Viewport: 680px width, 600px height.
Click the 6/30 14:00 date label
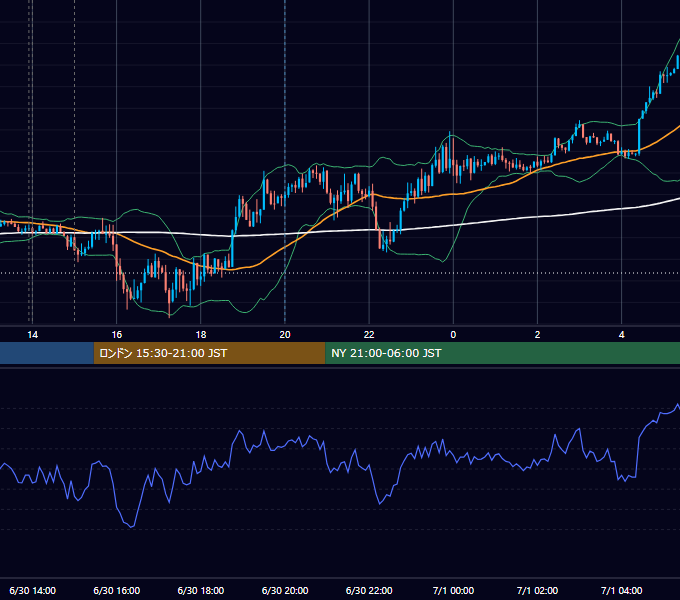click(33, 590)
